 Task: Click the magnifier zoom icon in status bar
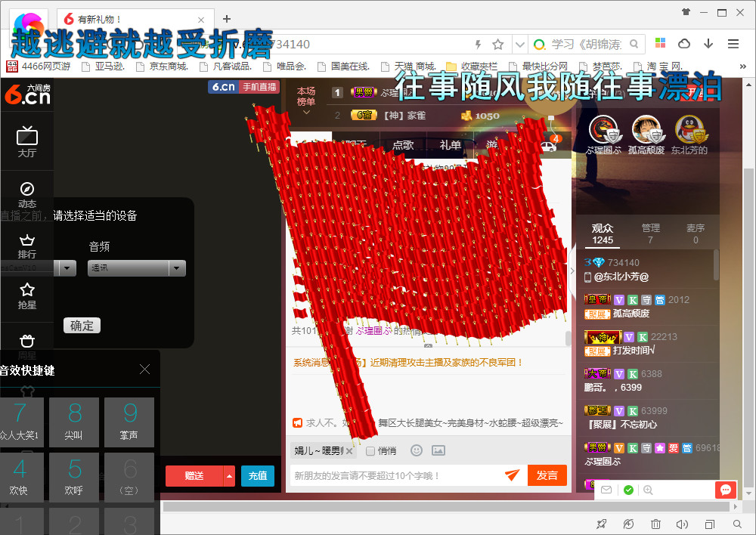coord(737,524)
